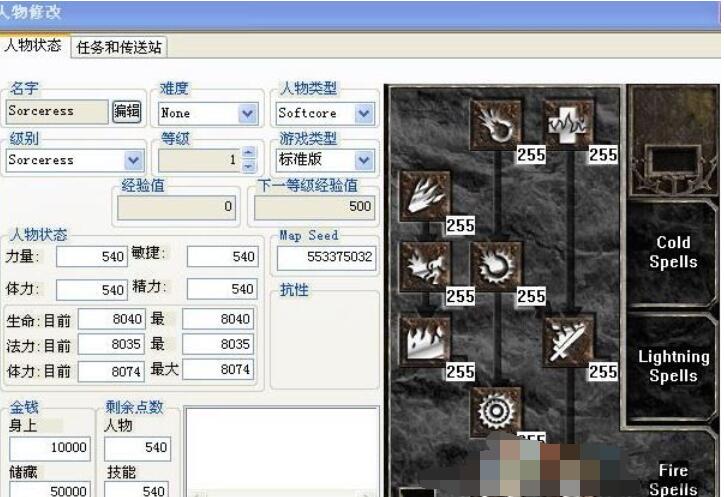
Task: Click the 储藏 stash gold 50000 field
Action: click(50, 489)
